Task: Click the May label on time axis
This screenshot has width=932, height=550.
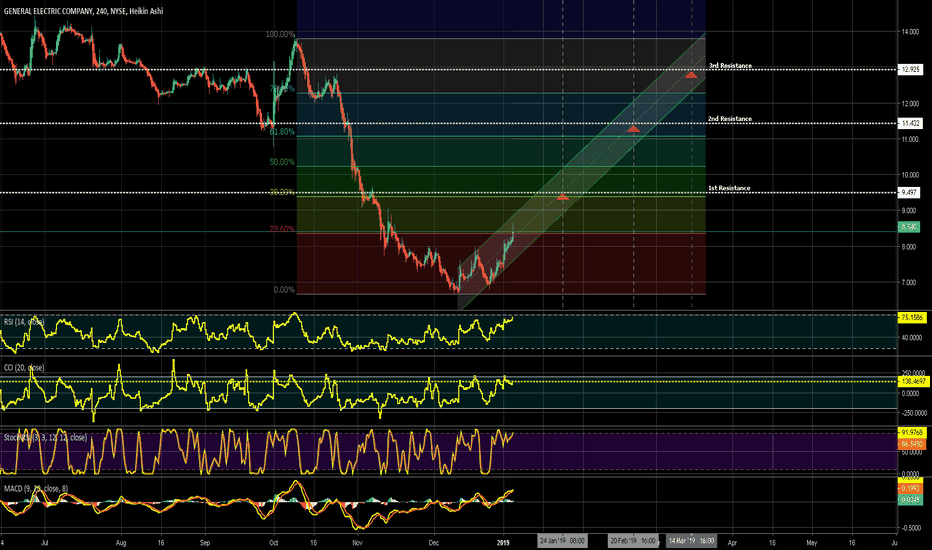Action: 812,542
